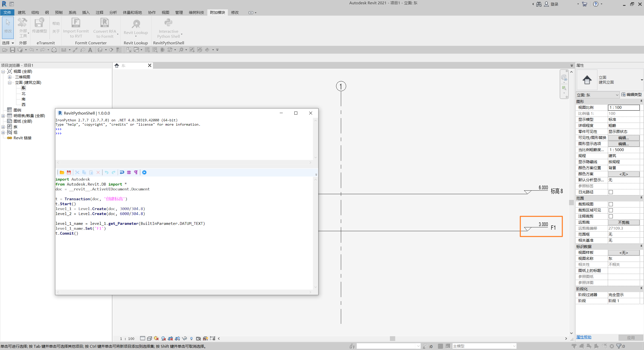Switch to 管理 ribbon tab

pyautogui.click(x=179, y=12)
